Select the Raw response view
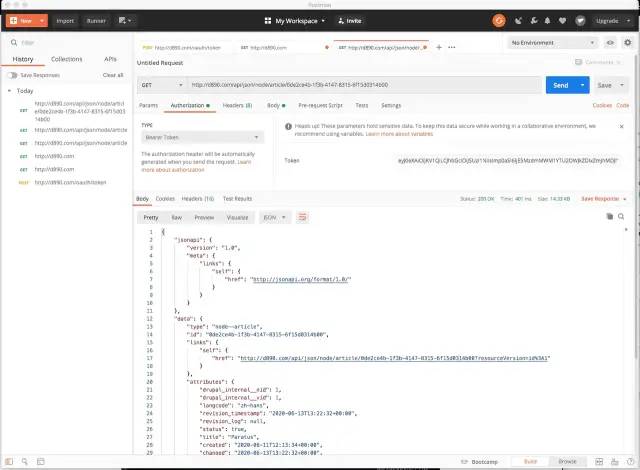Image resolution: width=640 pixels, height=470 pixels. coord(176,217)
